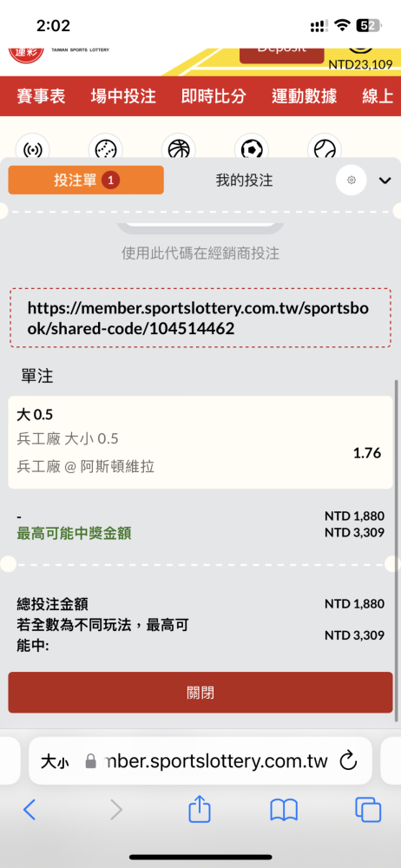Open Safari tabs overview icon
Screen dimensions: 401x868
point(368,810)
